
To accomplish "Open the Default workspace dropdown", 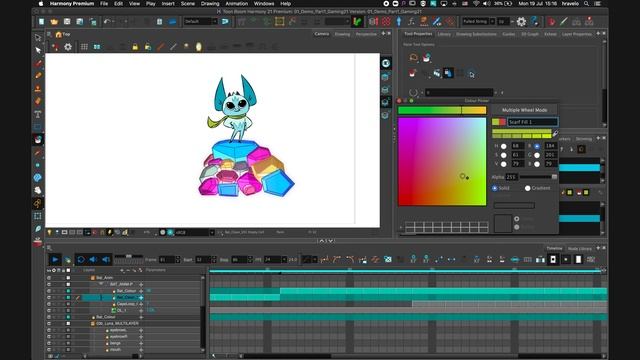I will (x=200, y=21).
